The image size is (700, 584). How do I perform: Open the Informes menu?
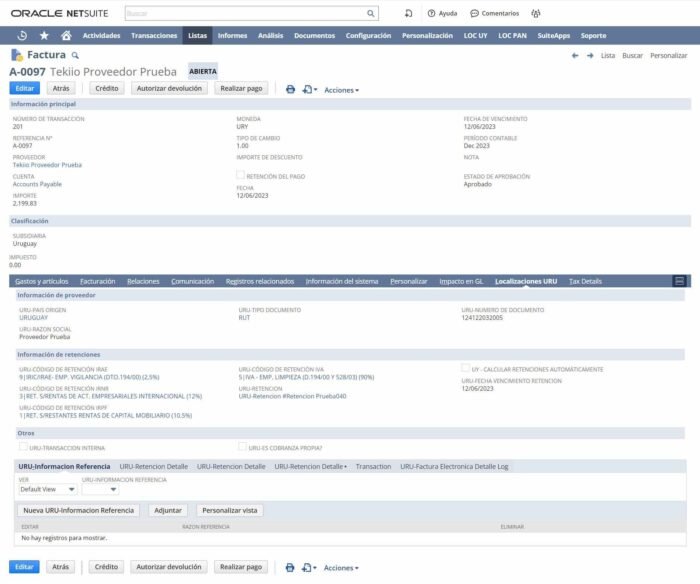click(x=232, y=35)
